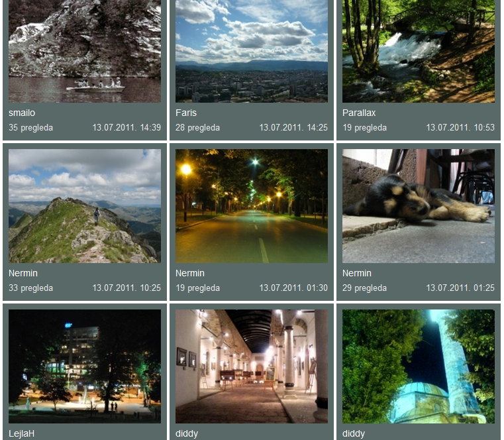Click diddy name under minaret photo
This screenshot has height=440, width=504.
[353, 433]
